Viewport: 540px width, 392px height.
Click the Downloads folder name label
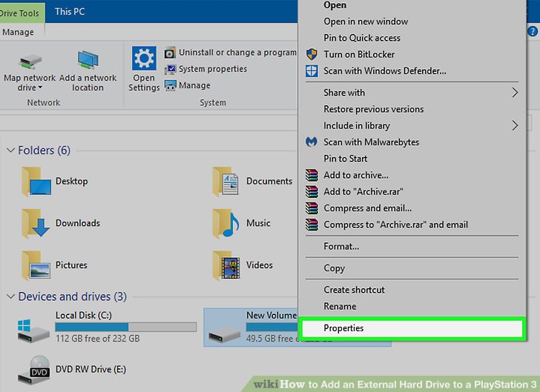point(78,223)
